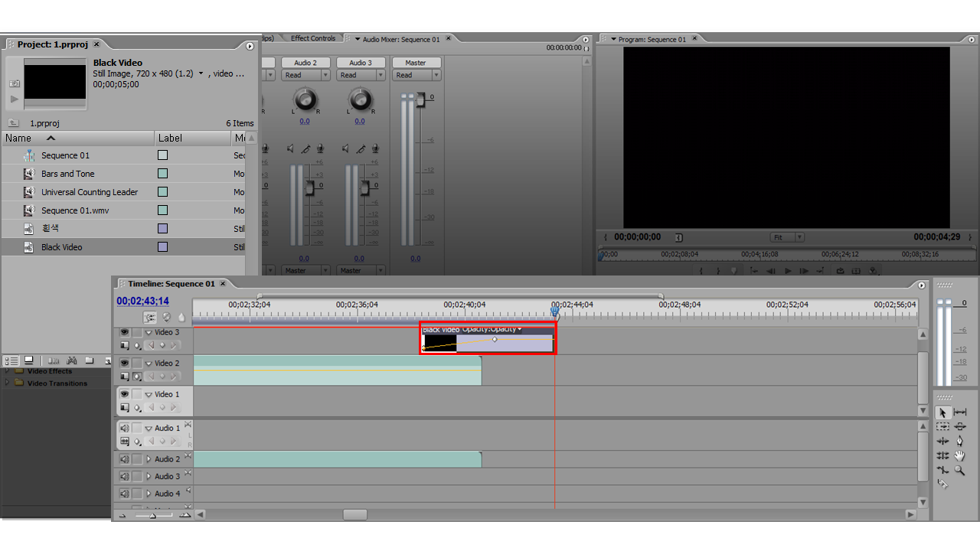Click Set Display Style on Video 3
This screenshot has width=980, height=551.
125,345
